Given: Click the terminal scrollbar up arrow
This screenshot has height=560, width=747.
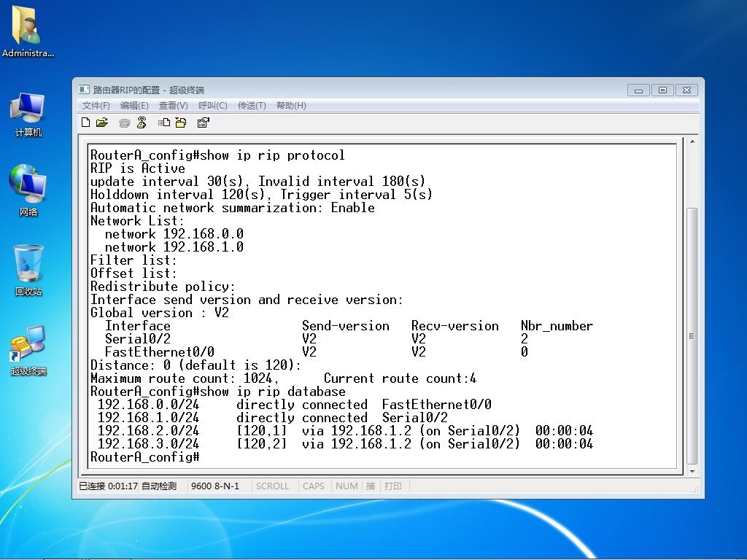Looking at the screenshot, I should [x=692, y=142].
